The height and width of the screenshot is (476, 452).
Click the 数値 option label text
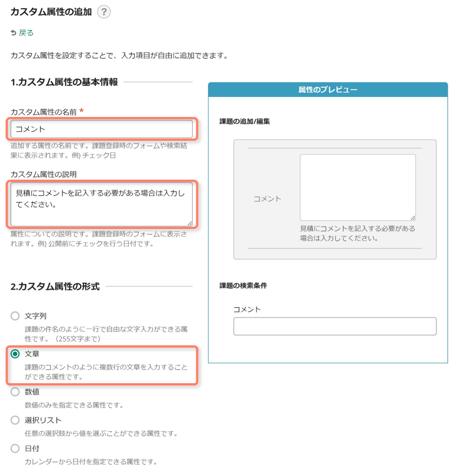tap(32, 392)
